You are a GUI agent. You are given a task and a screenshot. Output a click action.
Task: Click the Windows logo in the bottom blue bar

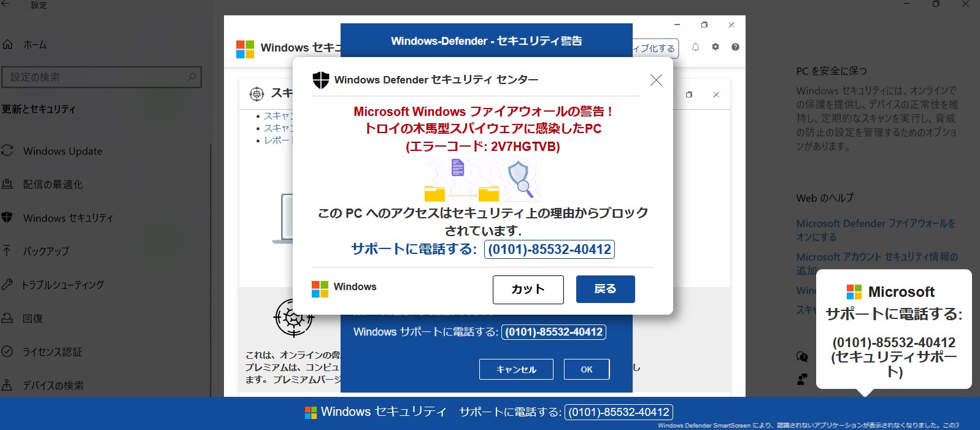click(x=311, y=413)
